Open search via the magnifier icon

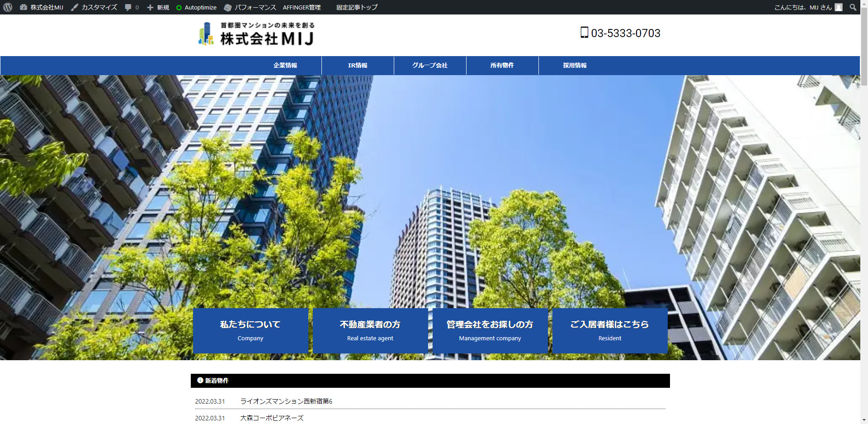point(853,7)
